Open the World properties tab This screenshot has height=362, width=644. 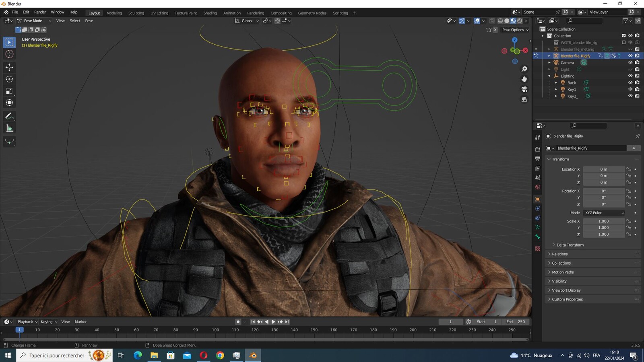pyautogui.click(x=538, y=187)
